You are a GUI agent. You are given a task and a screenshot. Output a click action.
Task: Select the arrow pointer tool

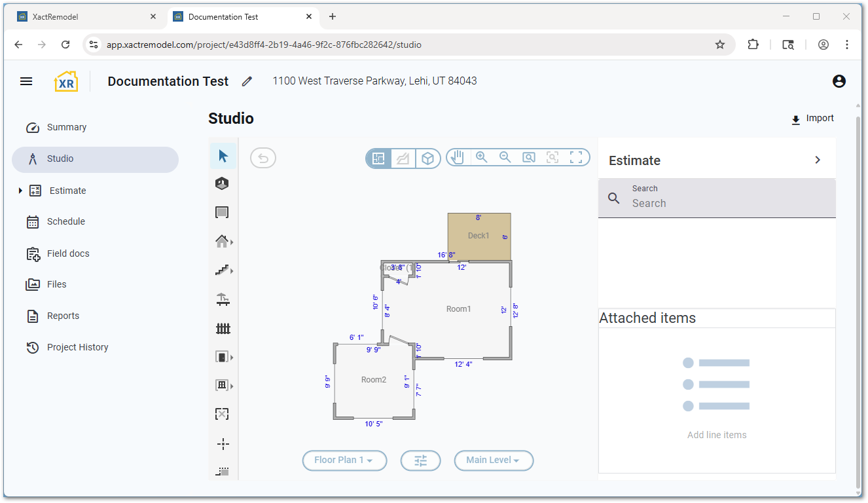(x=223, y=156)
